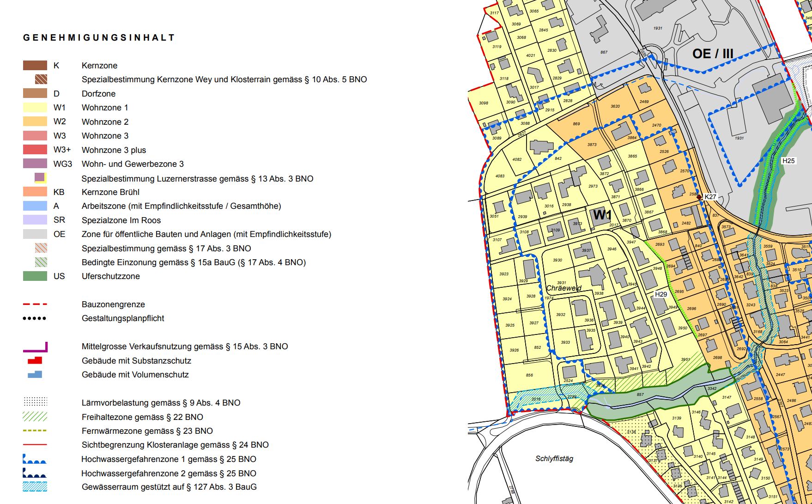Click the 'Chräeweid' map label
The height and width of the screenshot is (504, 812).
564,288
